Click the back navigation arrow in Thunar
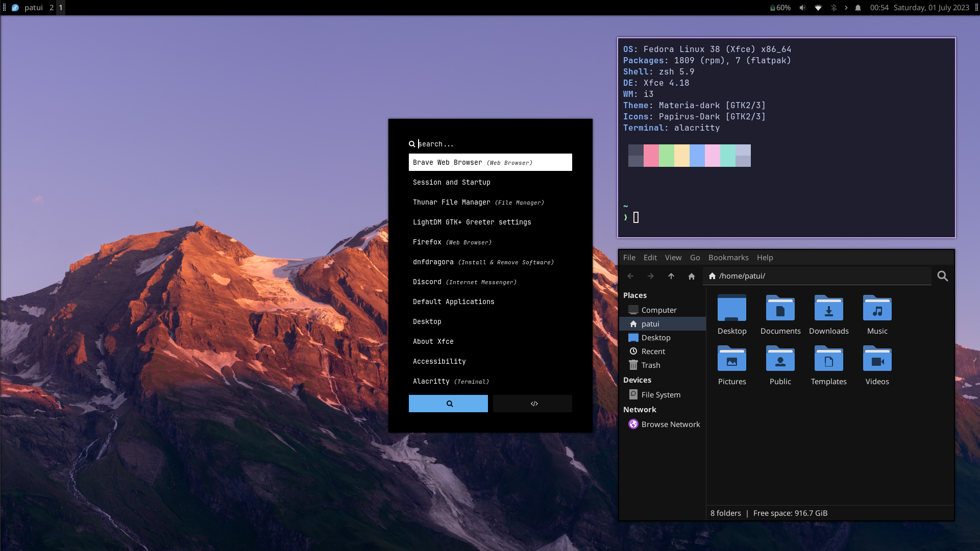Screen dimensions: 980x551 630,276
